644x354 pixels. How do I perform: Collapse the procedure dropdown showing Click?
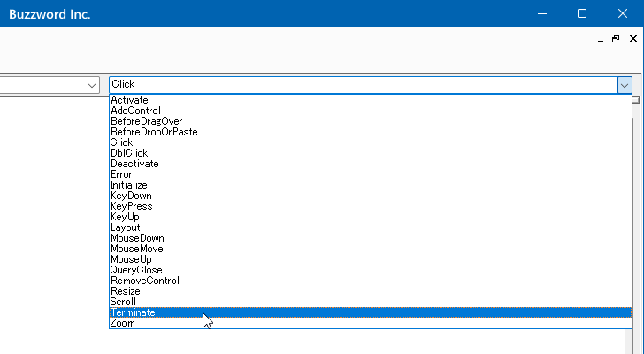tap(625, 85)
